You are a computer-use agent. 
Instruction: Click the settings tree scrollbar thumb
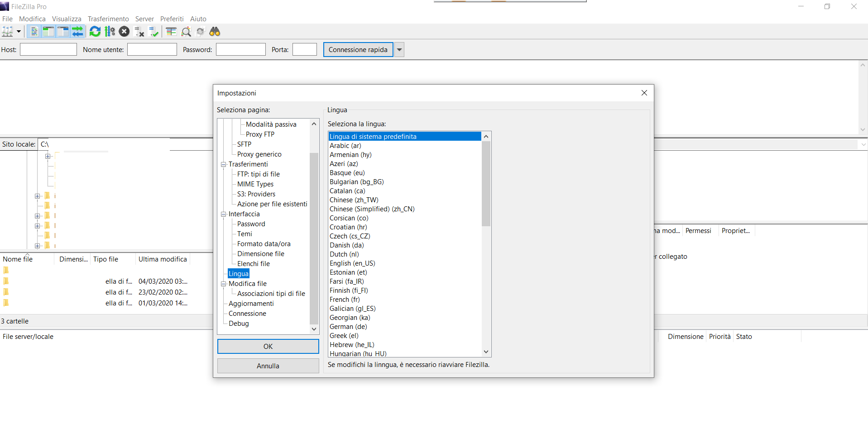(314, 238)
